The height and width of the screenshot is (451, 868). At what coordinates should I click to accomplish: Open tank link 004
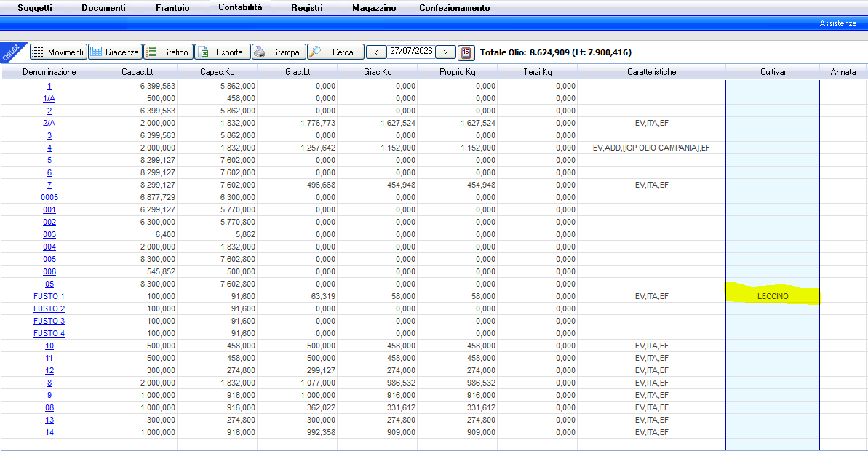(x=49, y=247)
